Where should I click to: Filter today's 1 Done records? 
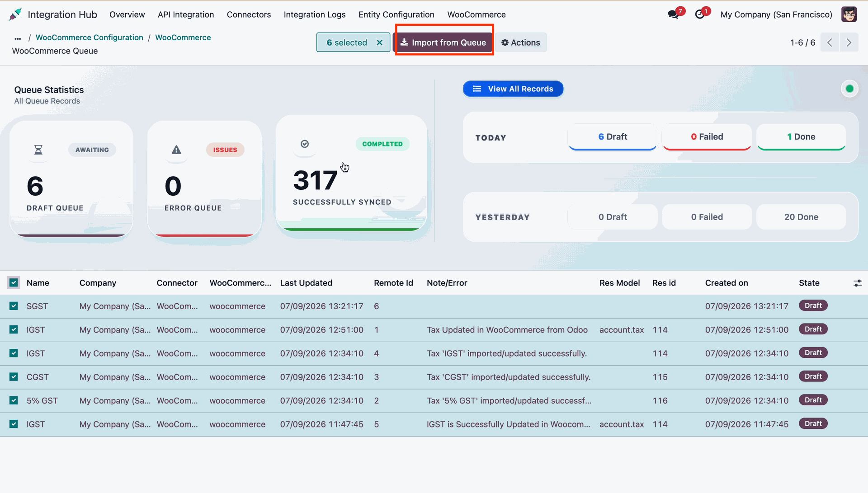[x=801, y=137]
